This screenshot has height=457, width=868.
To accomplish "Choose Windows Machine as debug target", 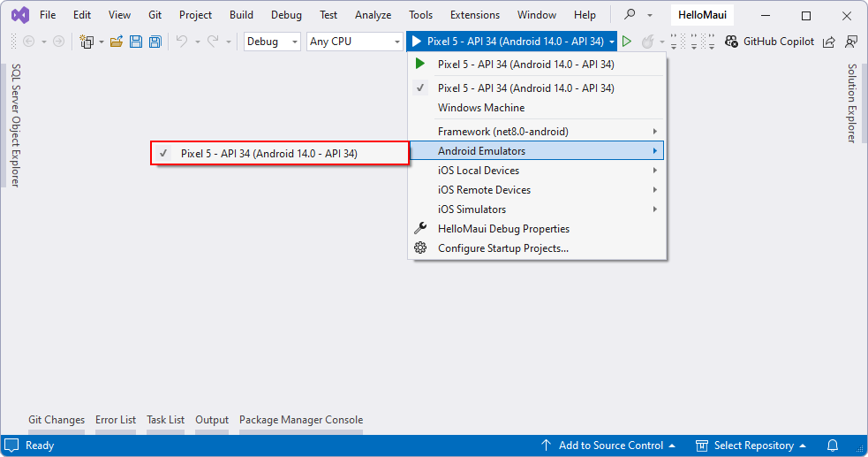I will [x=481, y=108].
